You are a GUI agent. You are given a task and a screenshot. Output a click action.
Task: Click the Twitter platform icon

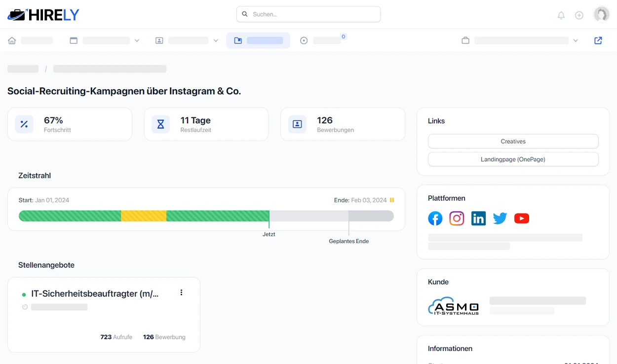pos(500,218)
